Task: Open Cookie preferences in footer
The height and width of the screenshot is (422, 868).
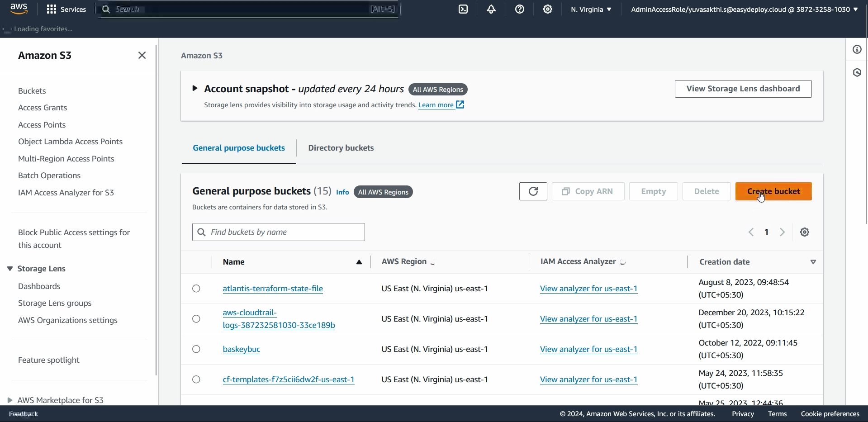Action: (x=830, y=414)
